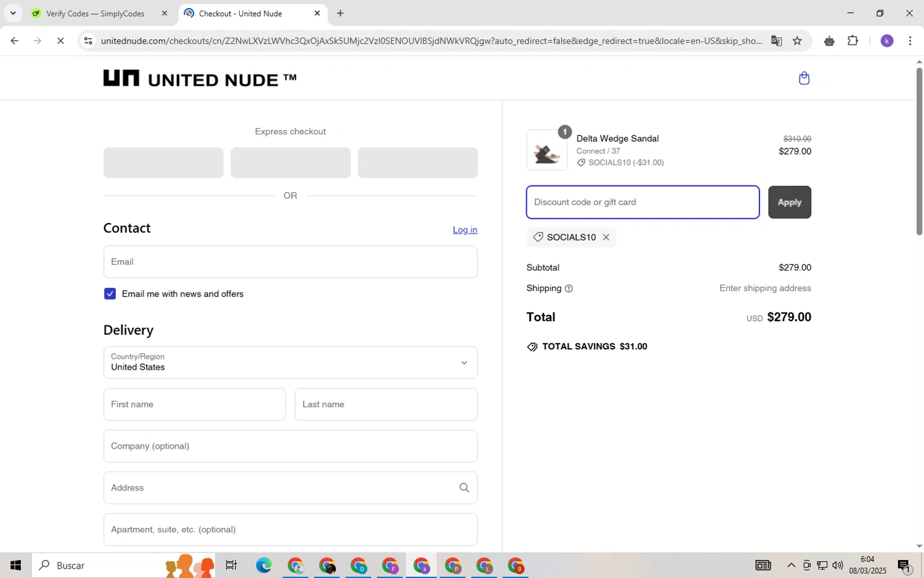The height and width of the screenshot is (578, 924).
Task: Click the Email input field
Action: click(x=290, y=262)
